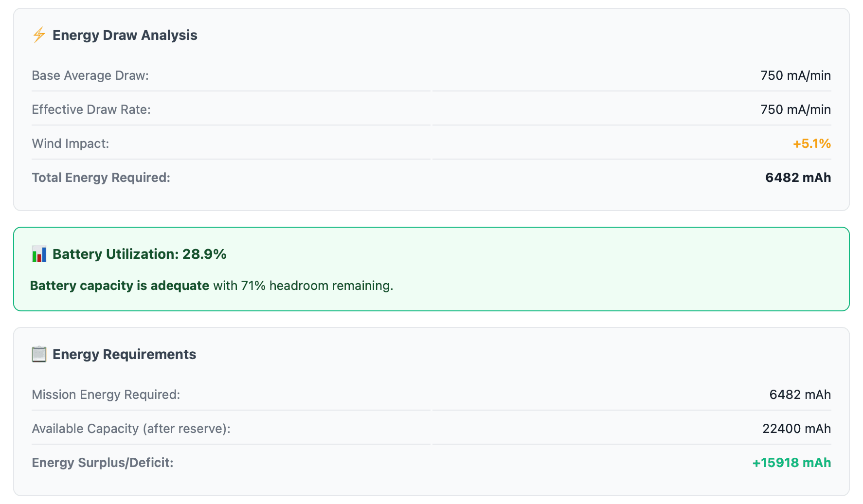Image resolution: width=863 pixels, height=504 pixels.
Task: Select the Battery capacity is adequate text
Action: (120, 286)
